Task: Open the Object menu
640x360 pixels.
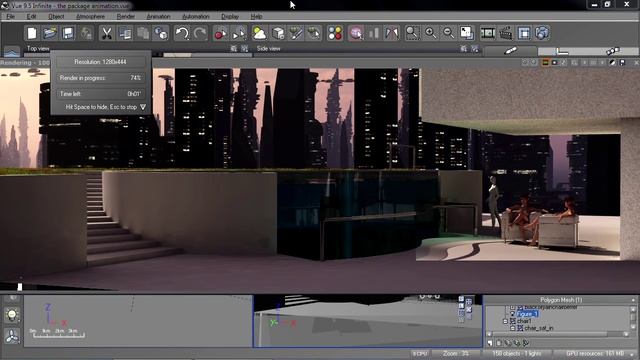Action: (x=56, y=16)
